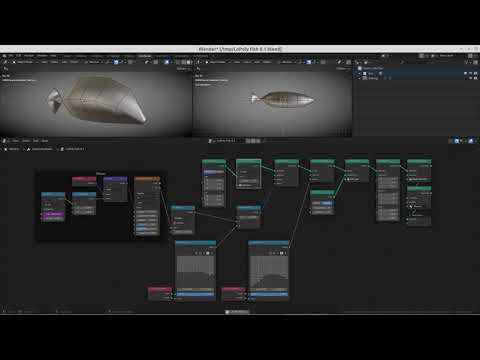Open the Render menu in the top bar
Screen dimensions: 480x360
point(29,56)
